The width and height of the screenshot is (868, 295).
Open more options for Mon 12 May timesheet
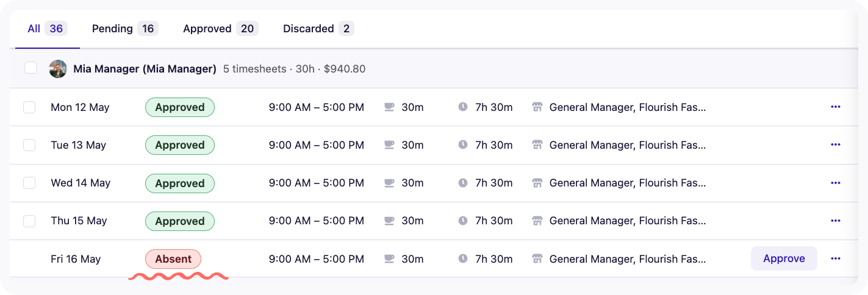[x=835, y=107]
